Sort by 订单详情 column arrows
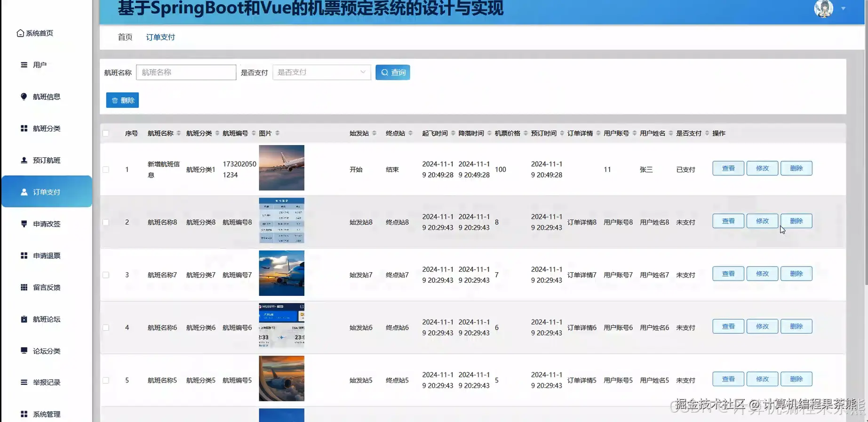Viewport: 868px width, 422px height. click(x=598, y=133)
